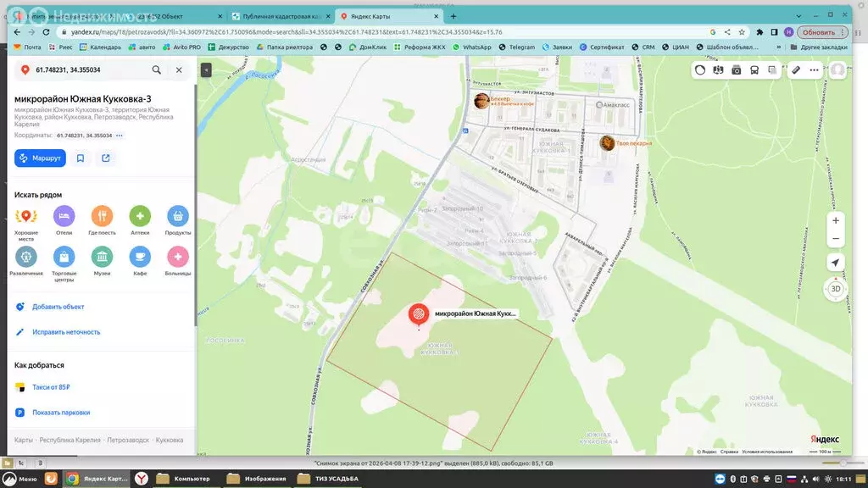Screen dimensions: 868x488
Task: Save the place with the bookmark icon
Action: point(81,158)
